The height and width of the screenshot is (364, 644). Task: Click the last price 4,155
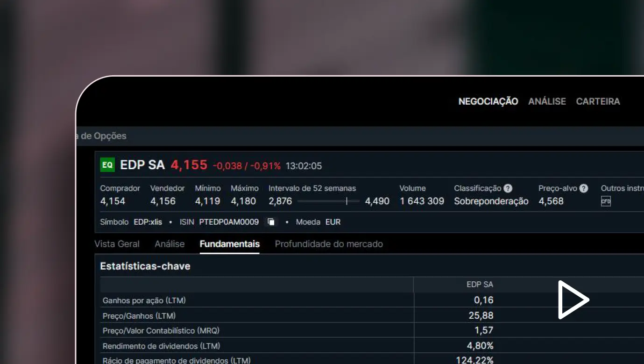coord(189,165)
